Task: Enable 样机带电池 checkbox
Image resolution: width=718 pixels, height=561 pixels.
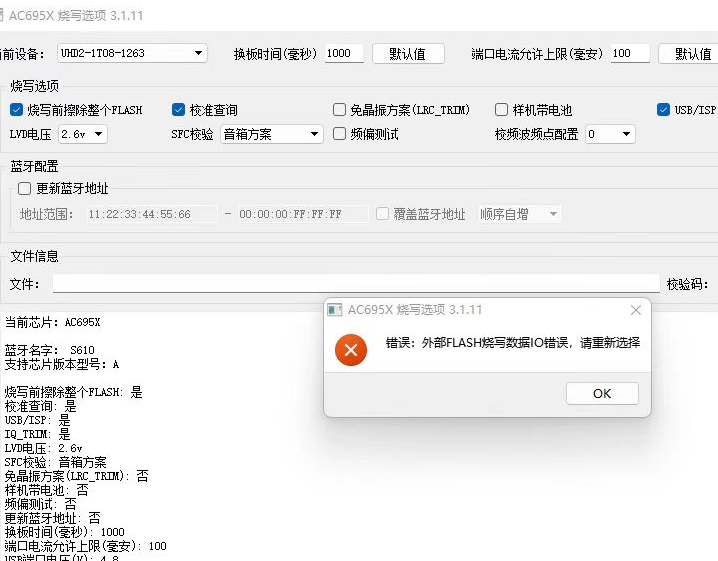Action: pos(501,110)
